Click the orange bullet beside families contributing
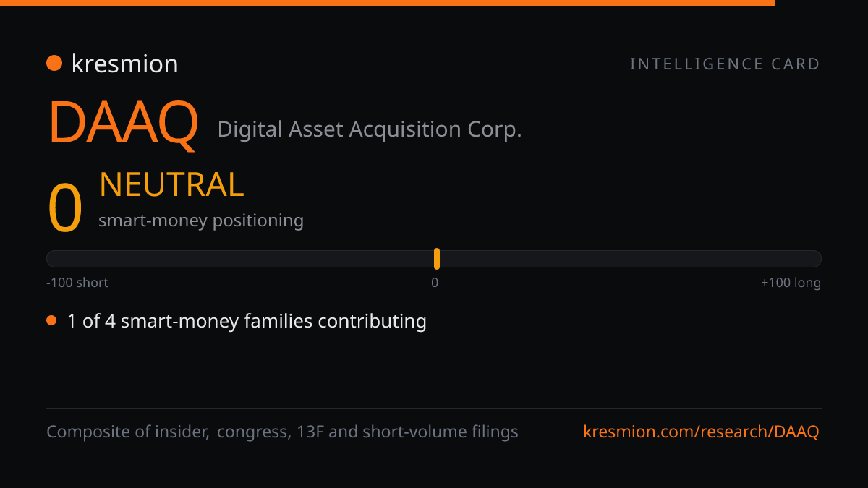 (51, 320)
